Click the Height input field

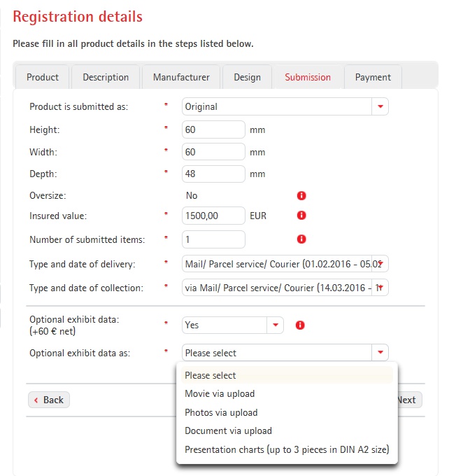tap(213, 130)
